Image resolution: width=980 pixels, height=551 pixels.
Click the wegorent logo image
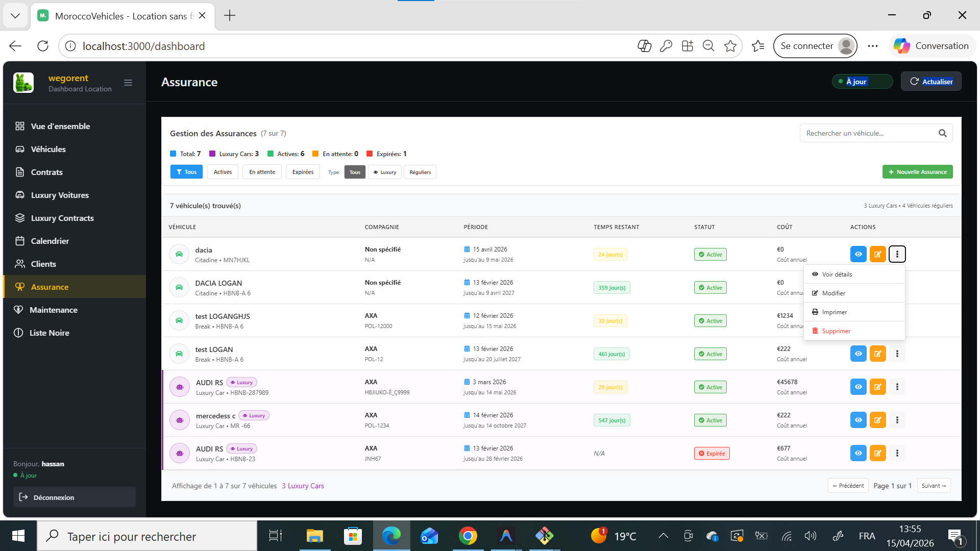point(23,83)
